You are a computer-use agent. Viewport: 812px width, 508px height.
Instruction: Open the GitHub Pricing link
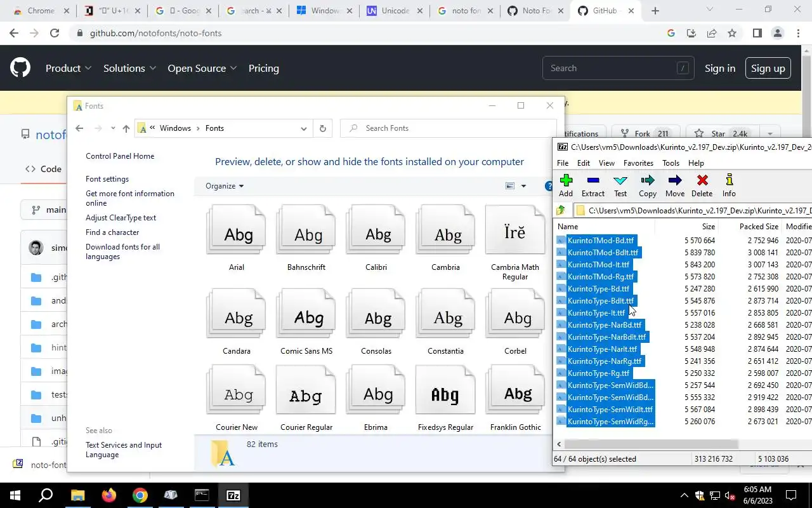tap(263, 68)
